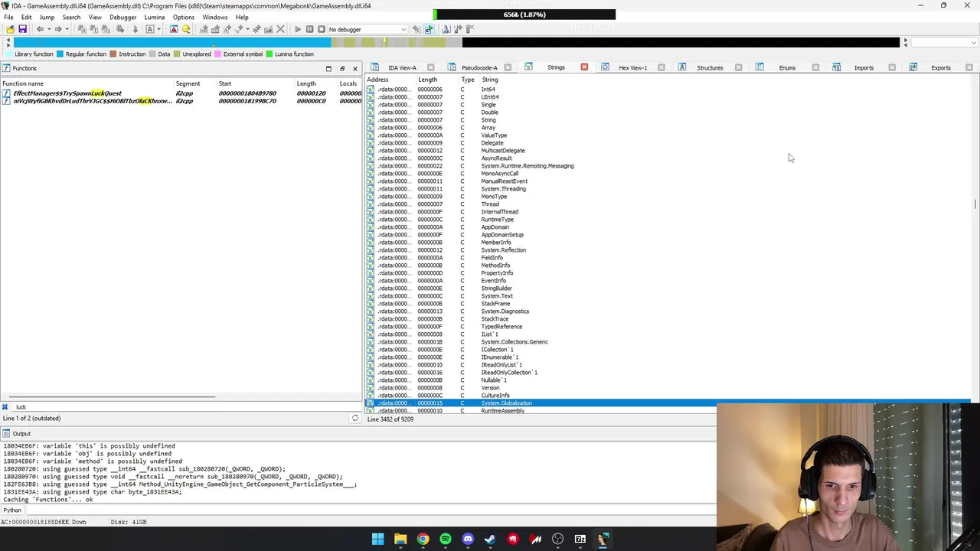Click the Pause process icon
This screenshot has height=551, width=980.
(309, 29)
